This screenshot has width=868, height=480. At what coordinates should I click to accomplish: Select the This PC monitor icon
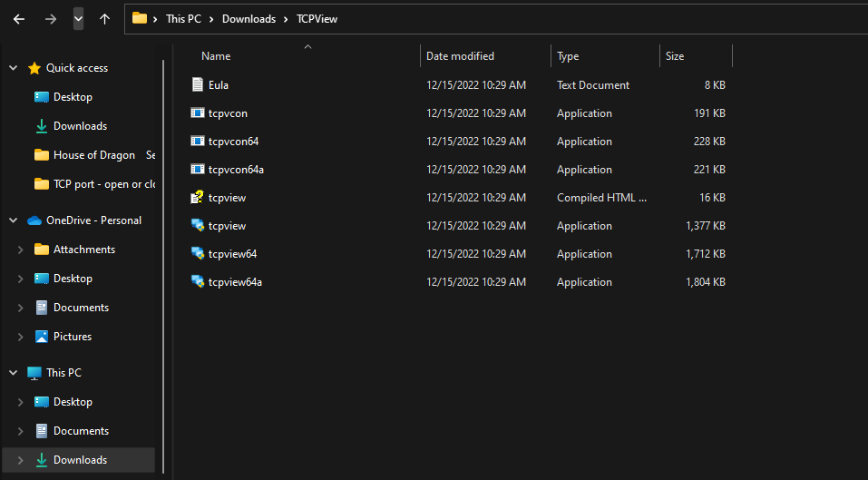(x=34, y=373)
